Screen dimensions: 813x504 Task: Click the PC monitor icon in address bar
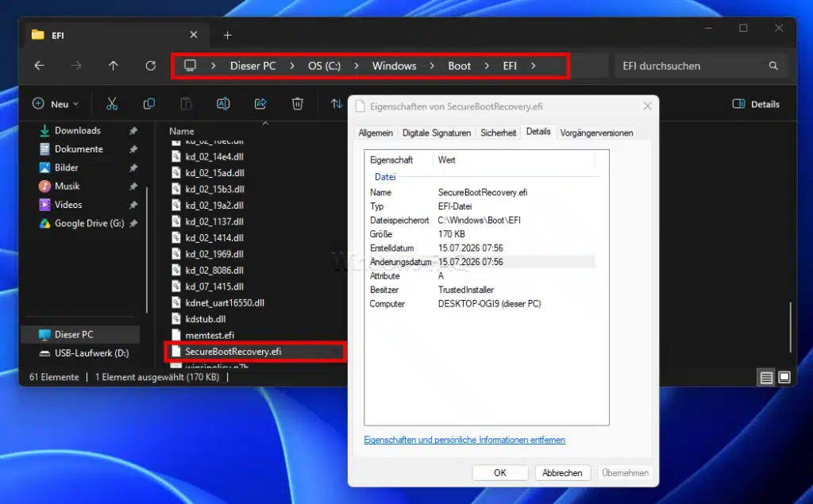tap(191, 65)
